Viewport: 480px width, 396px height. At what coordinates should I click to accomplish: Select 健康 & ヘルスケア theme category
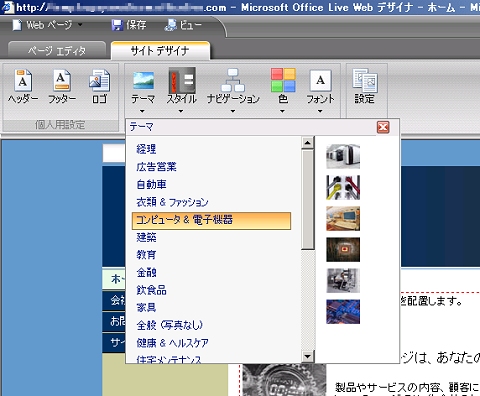tap(172, 343)
